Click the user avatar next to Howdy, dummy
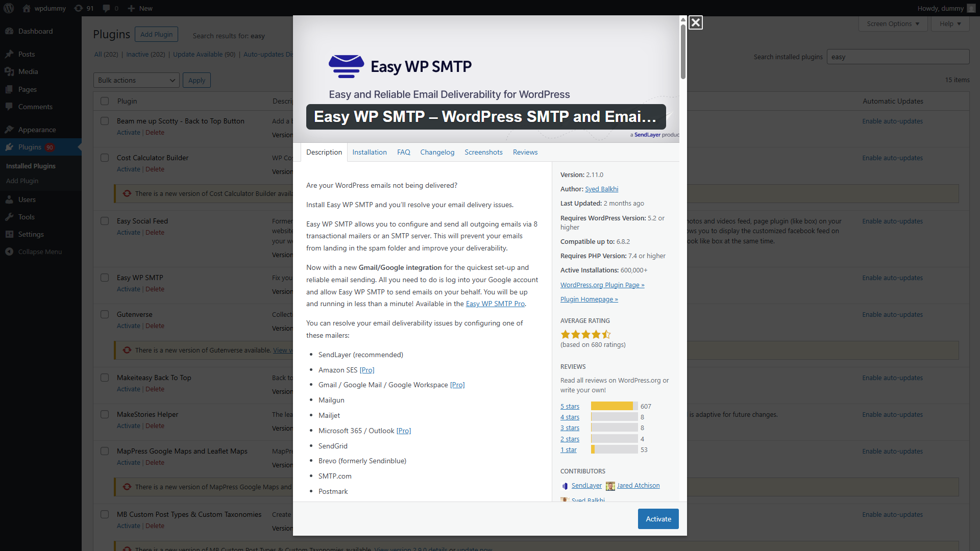980x551 pixels. [971, 8]
